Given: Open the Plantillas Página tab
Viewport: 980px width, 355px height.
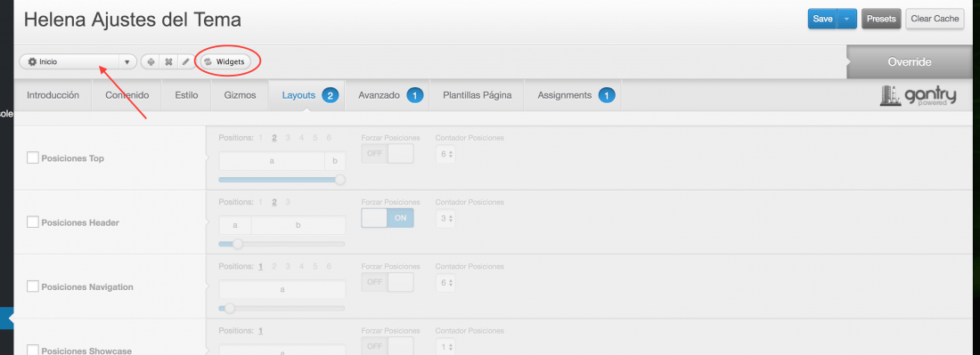Looking at the screenshot, I should point(478,95).
